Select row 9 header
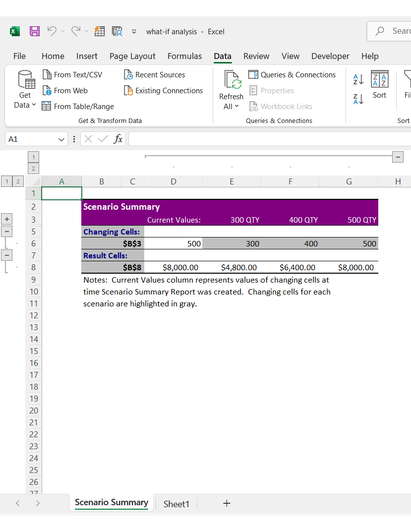The height and width of the screenshot is (532, 411). tap(33, 280)
